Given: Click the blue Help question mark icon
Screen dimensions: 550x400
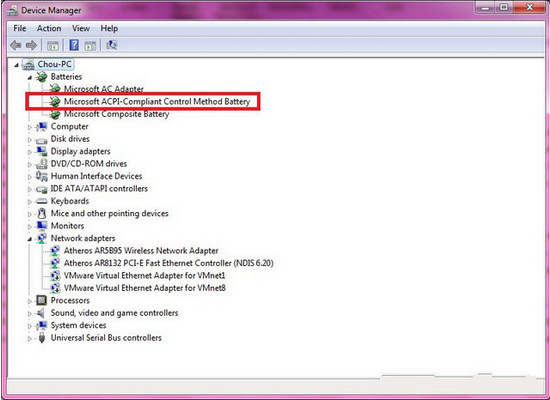Looking at the screenshot, I should 74,45.
